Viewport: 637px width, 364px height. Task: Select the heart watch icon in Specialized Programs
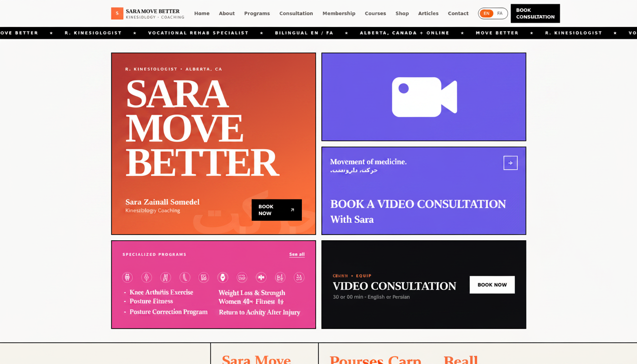(223, 277)
